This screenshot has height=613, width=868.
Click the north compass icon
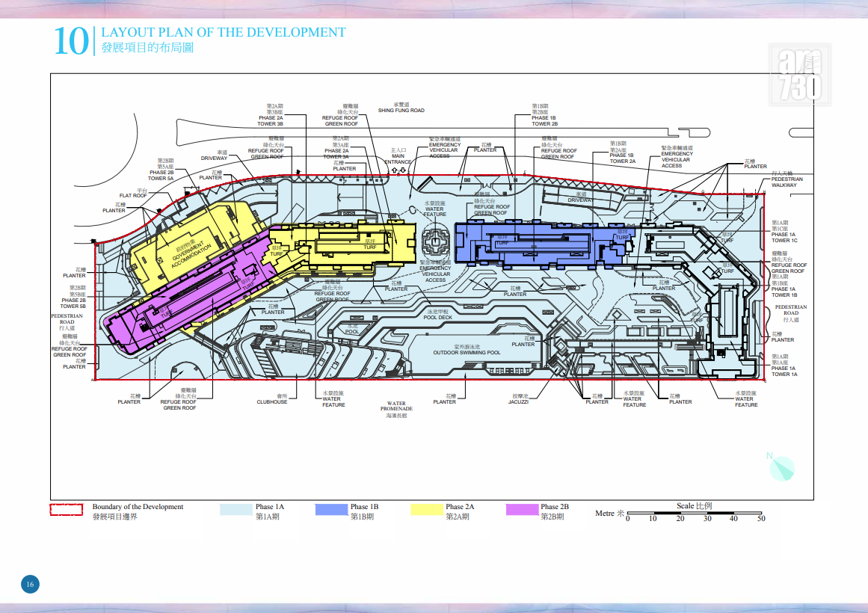point(781,467)
